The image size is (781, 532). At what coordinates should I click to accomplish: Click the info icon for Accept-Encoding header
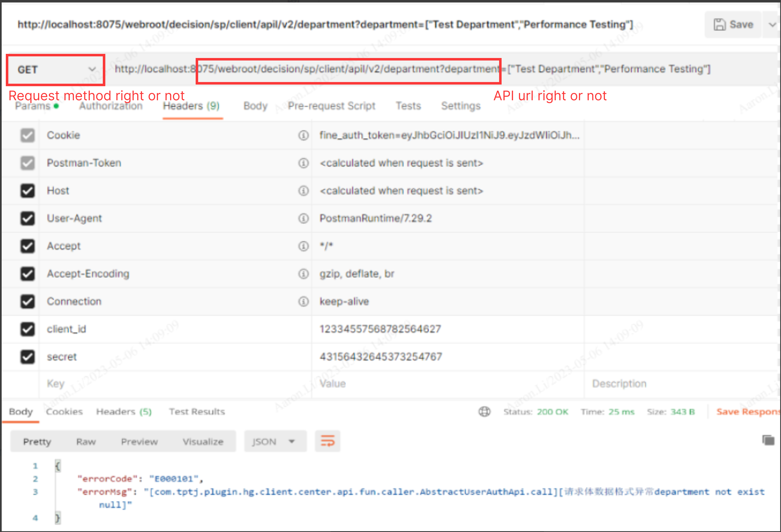[x=303, y=274]
